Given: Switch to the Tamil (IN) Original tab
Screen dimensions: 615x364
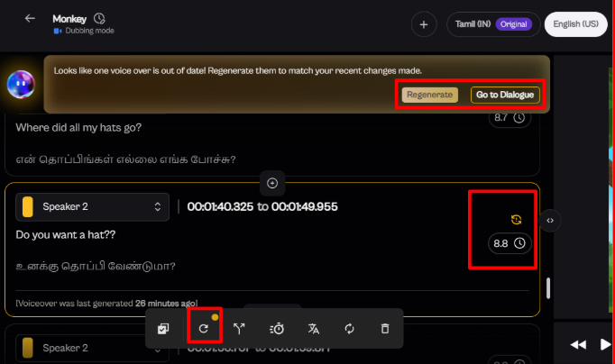Looking at the screenshot, I should [x=491, y=24].
